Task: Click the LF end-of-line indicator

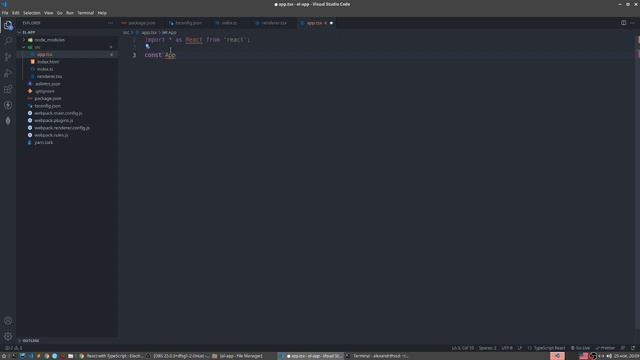Action: click(520, 348)
